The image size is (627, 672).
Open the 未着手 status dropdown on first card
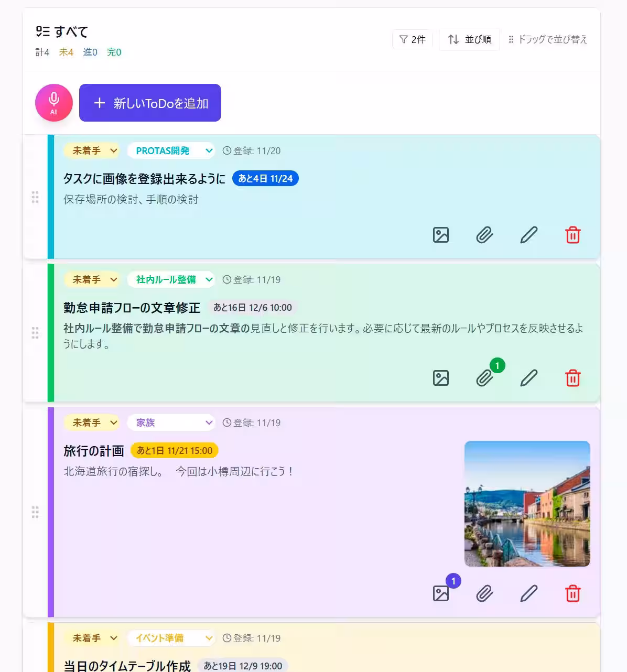point(92,150)
